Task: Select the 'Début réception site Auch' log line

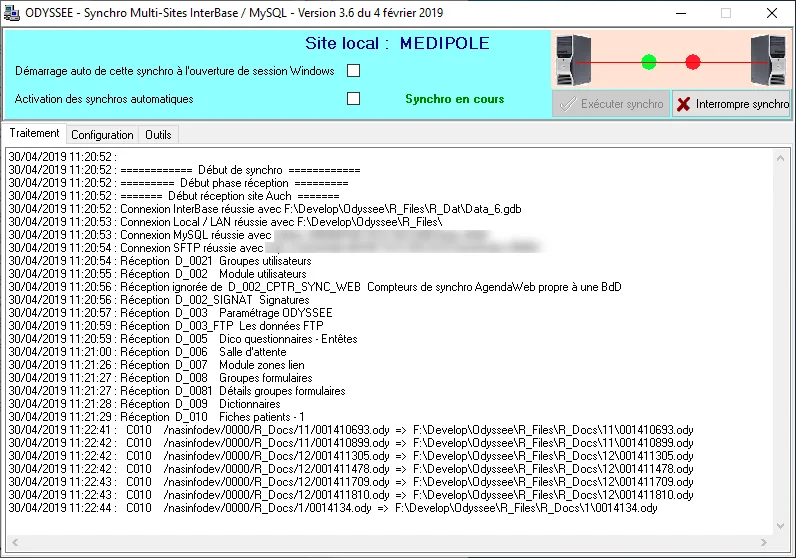Action: pos(174,196)
